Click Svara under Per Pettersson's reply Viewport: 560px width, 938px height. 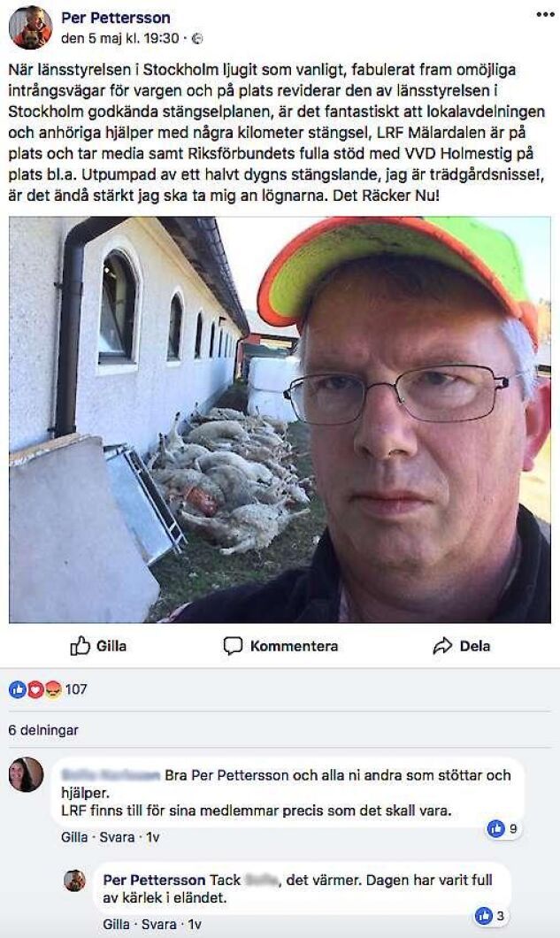tap(158, 925)
